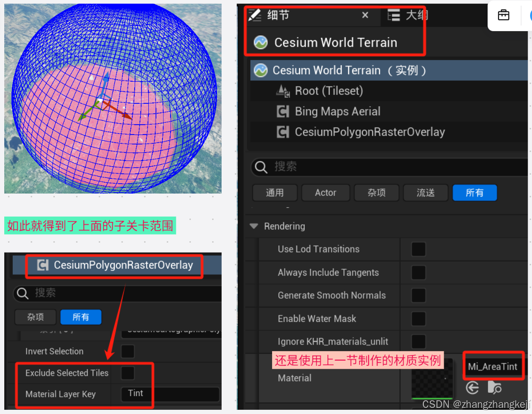Enable Water Mask checkbox
532x414 pixels.
[x=418, y=319]
